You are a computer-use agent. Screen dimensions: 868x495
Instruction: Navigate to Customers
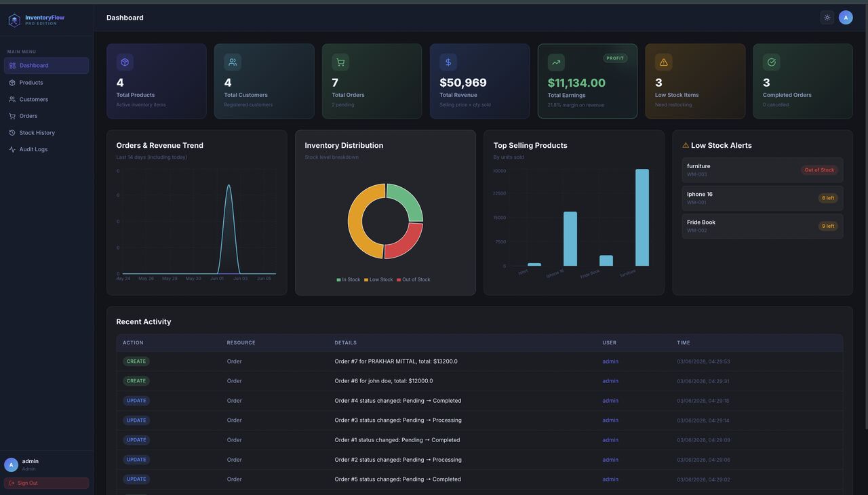coord(46,100)
